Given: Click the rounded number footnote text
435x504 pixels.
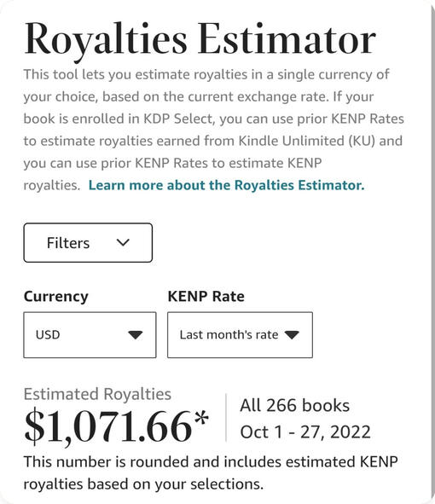Looking at the screenshot, I should pyautogui.click(x=211, y=472).
